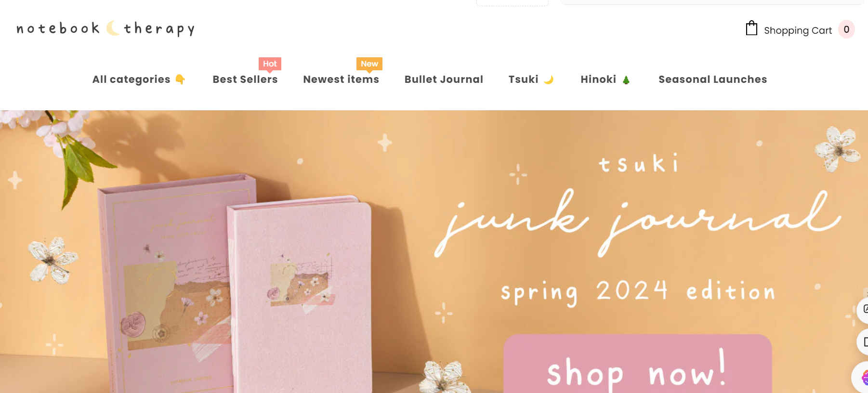Click the moon icon next to Tsuki
This screenshot has width=868, height=393.
[548, 80]
